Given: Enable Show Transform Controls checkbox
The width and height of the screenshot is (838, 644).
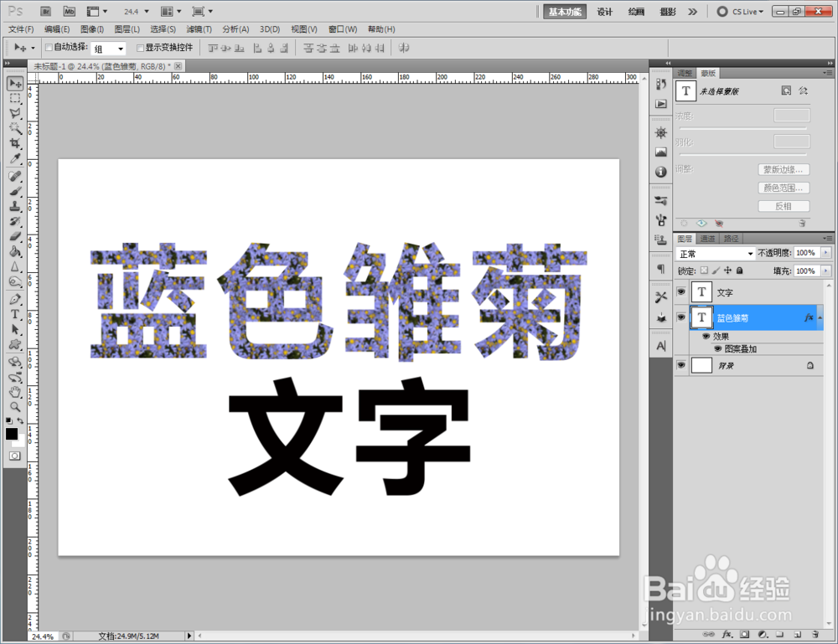Looking at the screenshot, I should [141, 48].
